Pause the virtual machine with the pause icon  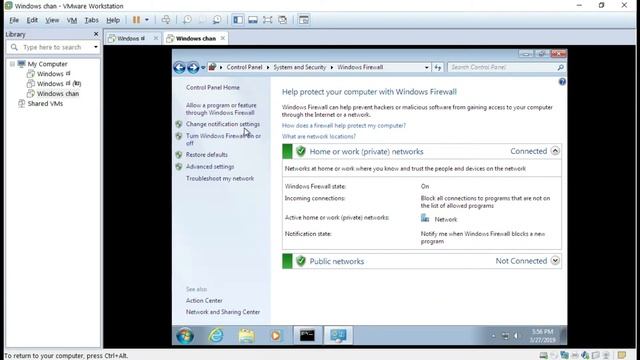click(x=136, y=20)
